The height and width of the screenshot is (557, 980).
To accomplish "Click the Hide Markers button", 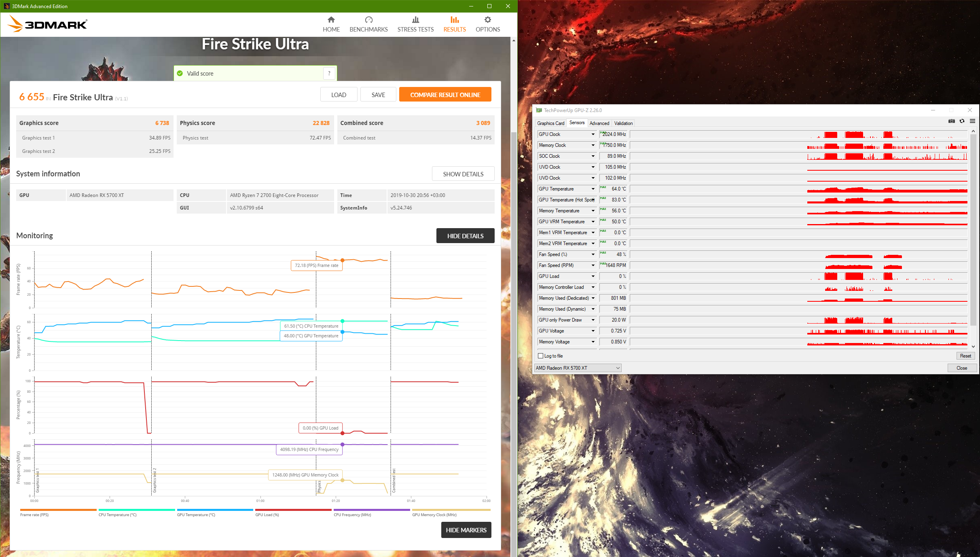I will point(466,530).
